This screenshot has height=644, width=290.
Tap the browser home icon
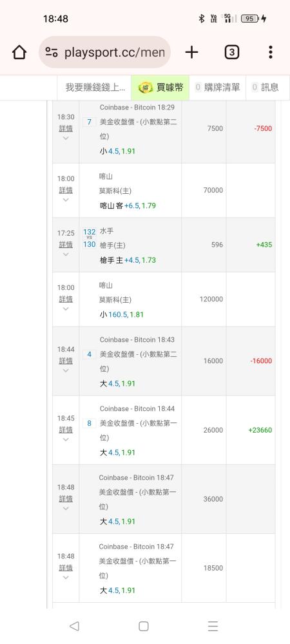(x=19, y=52)
